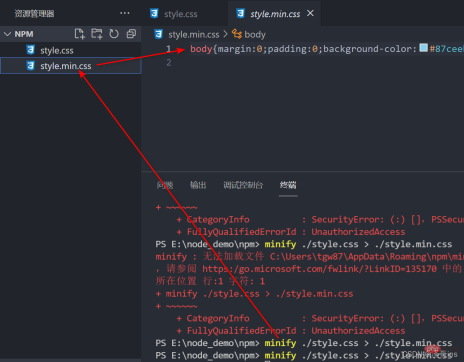464x362 pixels.
Task: Open the body breadcrumb dropdown
Action: [255, 34]
